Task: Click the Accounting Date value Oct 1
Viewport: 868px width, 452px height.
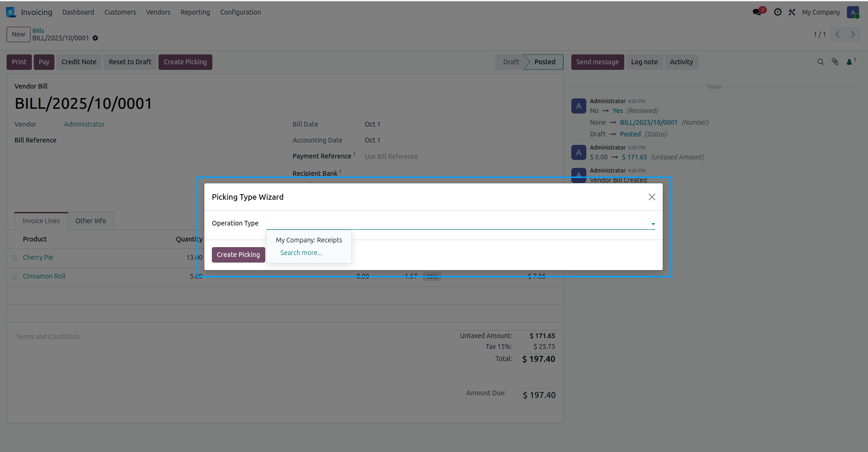Action: [x=372, y=140]
